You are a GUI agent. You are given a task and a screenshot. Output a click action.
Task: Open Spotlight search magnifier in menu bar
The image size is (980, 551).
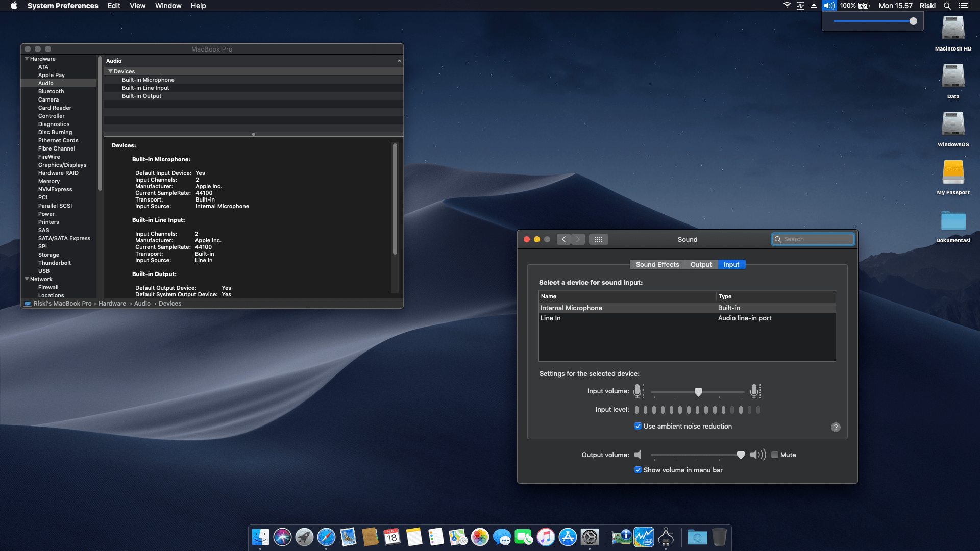[947, 6]
